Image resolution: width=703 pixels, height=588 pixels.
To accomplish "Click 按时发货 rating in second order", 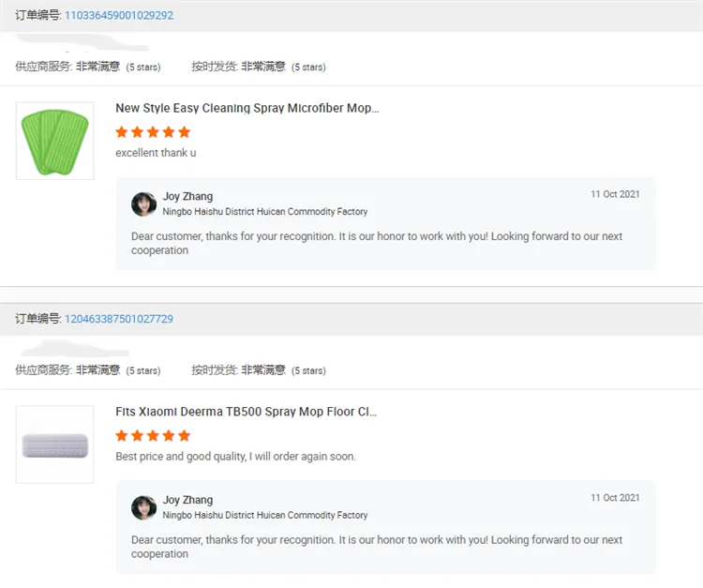I will click(x=259, y=370).
